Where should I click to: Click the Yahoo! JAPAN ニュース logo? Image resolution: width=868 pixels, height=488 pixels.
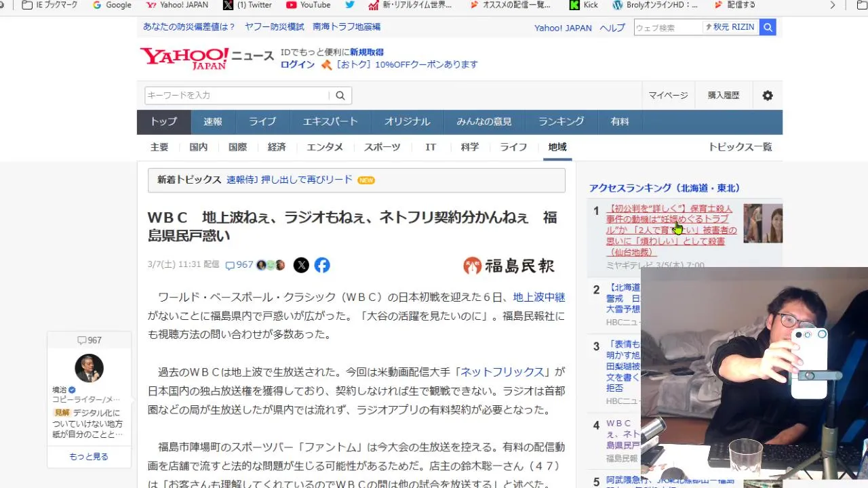[x=207, y=58]
